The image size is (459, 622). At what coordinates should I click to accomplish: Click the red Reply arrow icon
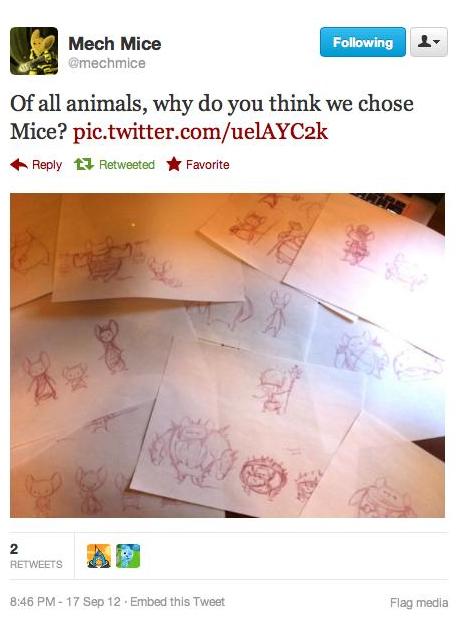[19, 164]
